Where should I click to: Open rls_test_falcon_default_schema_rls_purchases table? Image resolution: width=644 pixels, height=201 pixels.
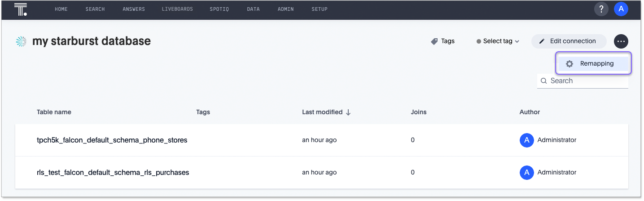pyautogui.click(x=113, y=172)
